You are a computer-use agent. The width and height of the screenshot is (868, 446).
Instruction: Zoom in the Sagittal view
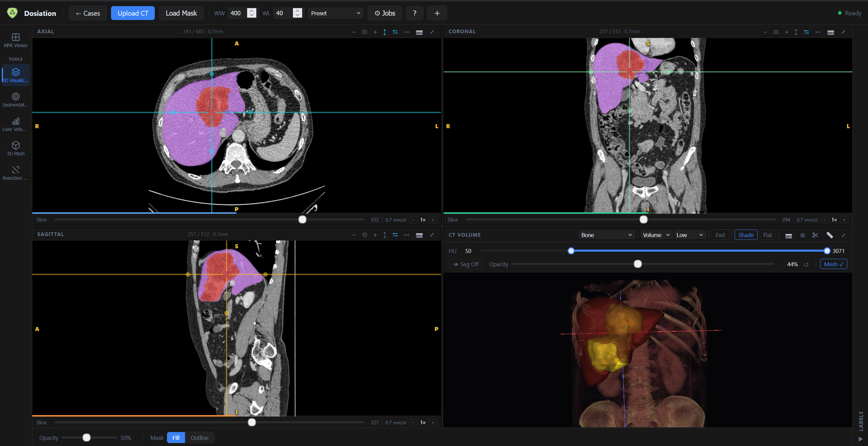(375, 235)
